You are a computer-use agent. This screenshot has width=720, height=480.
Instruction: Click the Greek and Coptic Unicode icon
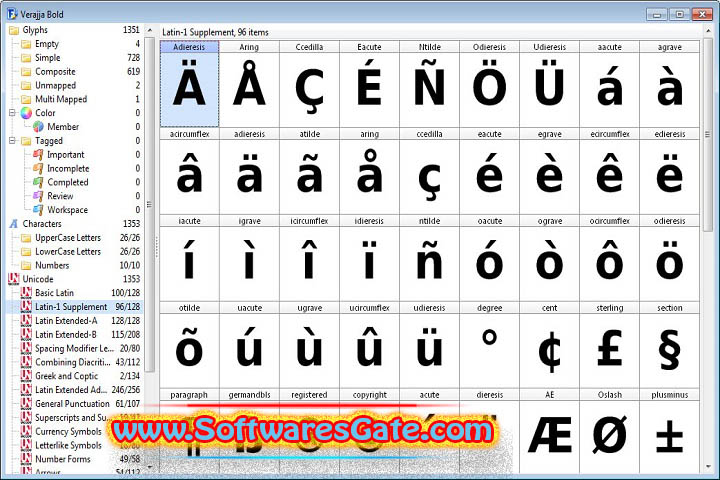tap(26, 376)
